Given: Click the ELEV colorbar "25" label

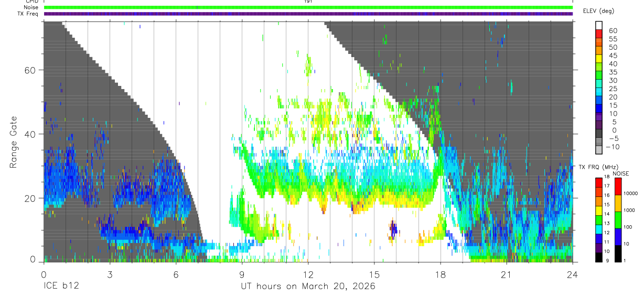Looking at the screenshot, I should pos(613,89).
